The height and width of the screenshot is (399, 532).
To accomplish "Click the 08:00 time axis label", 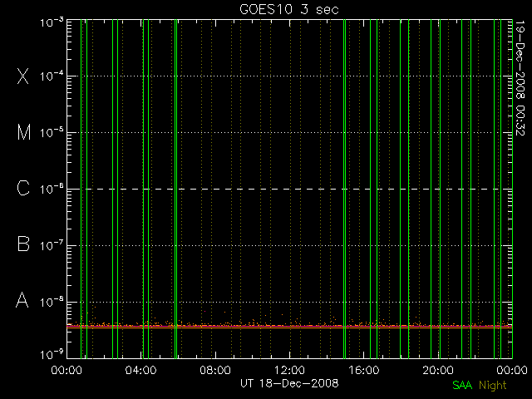I will [215, 370].
